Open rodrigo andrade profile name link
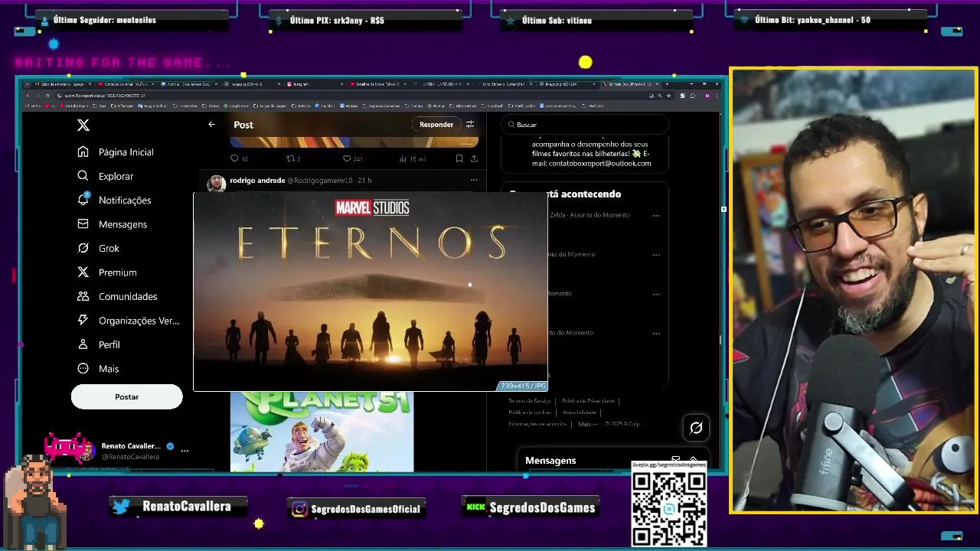This screenshot has height=551, width=980. (257, 181)
